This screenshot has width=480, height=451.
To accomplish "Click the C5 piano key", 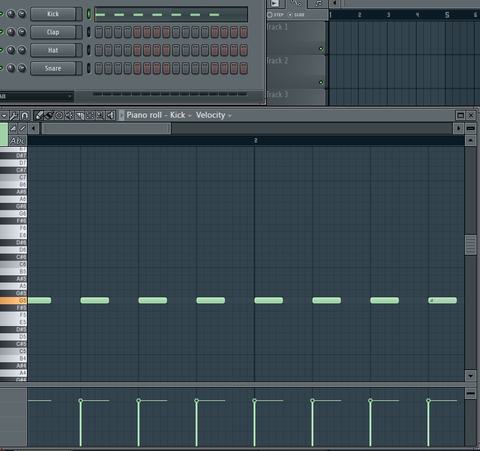I will (x=13, y=351).
